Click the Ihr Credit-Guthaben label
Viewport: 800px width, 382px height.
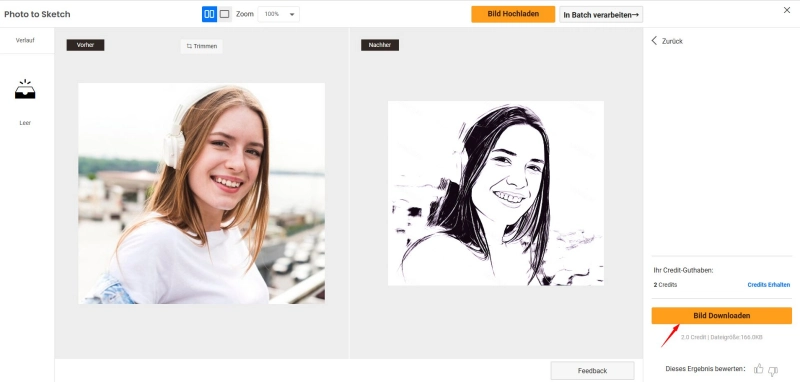click(x=683, y=270)
